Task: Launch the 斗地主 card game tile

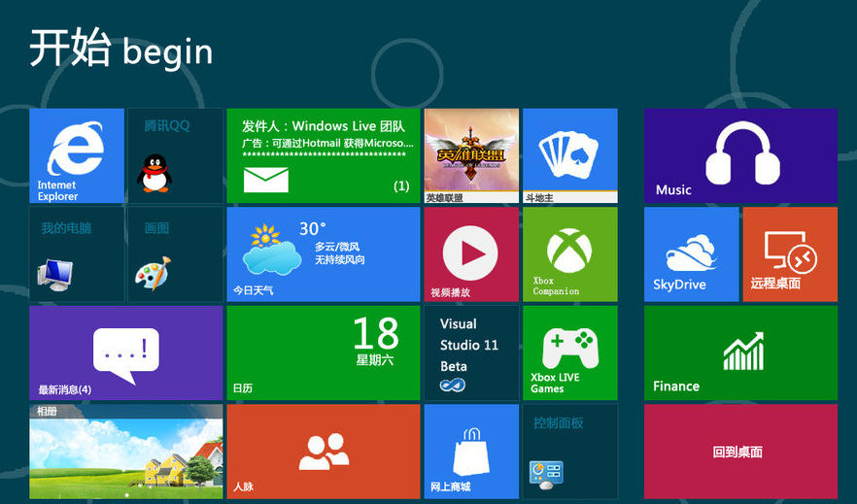Action: [x=569, y=153]
